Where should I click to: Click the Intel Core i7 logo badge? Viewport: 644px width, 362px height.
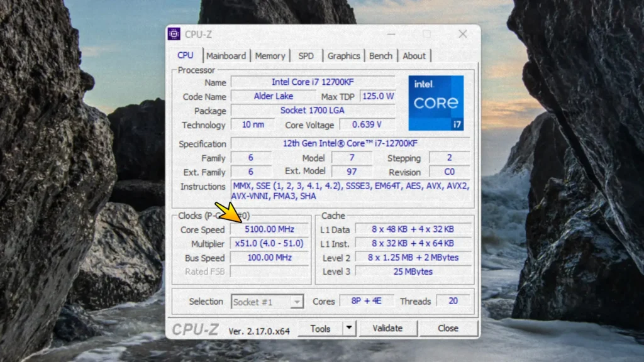(x=436, y=103)
